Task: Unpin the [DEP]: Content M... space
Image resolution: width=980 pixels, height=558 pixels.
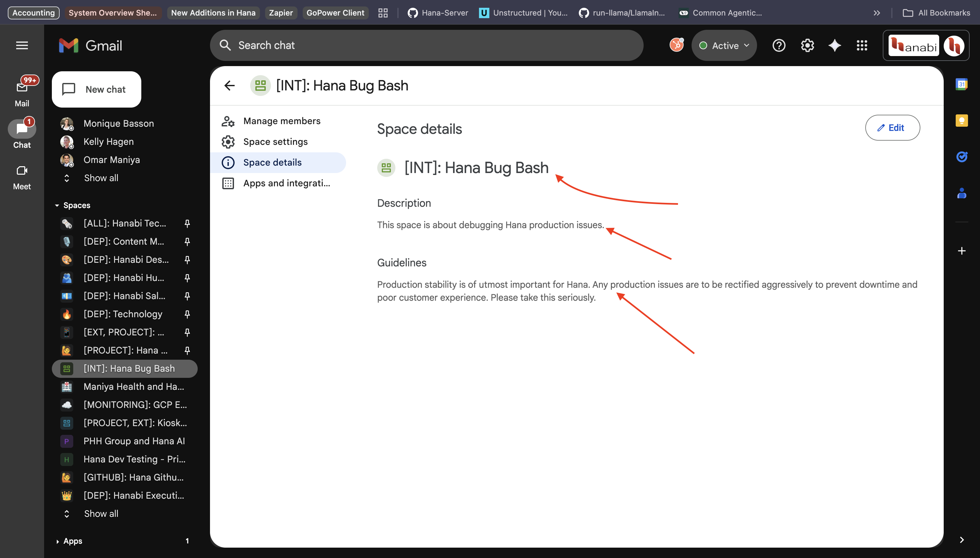Action: (187, 241)
